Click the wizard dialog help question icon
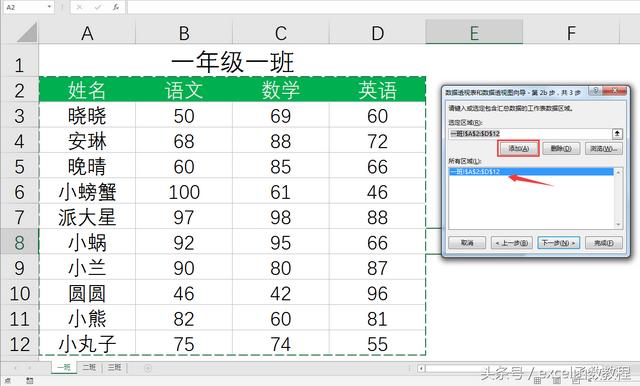The height and width of the screenshot is (386, 640). point(596,91)
